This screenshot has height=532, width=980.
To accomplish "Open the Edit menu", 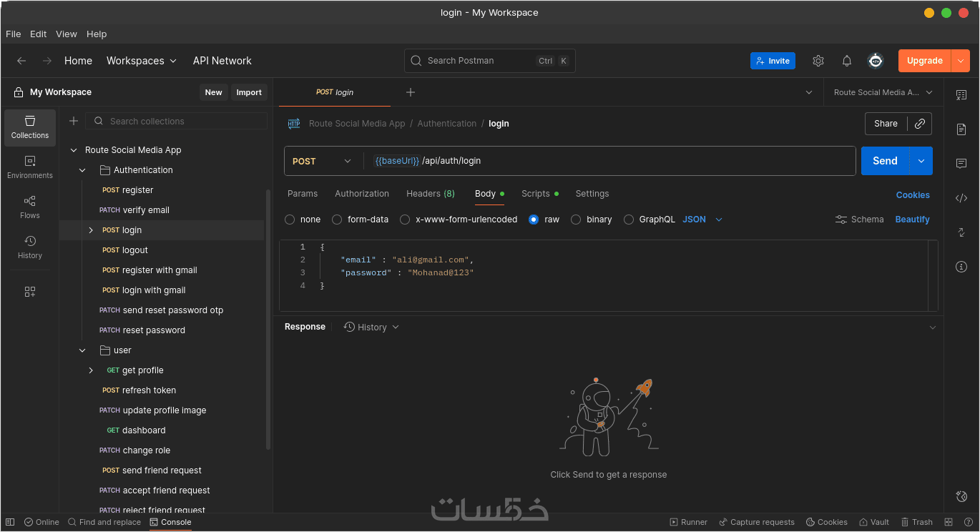I will (39, 34).
